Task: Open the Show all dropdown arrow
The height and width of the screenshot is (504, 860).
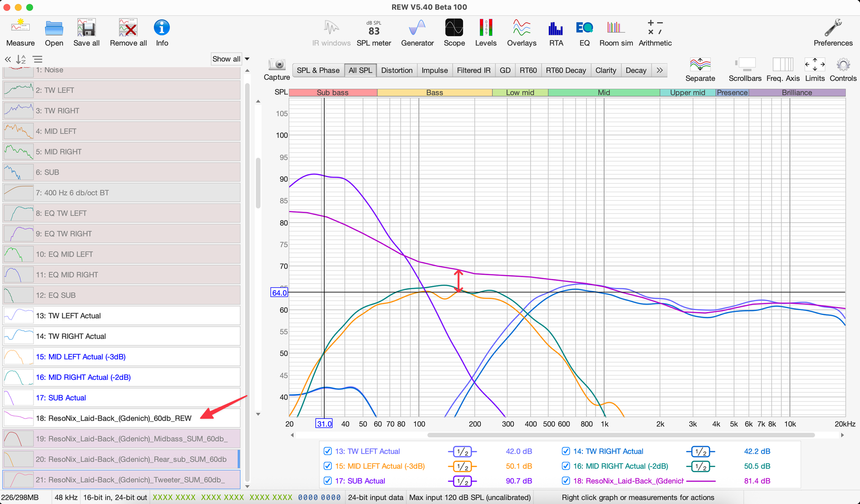Action: point(247,59)
